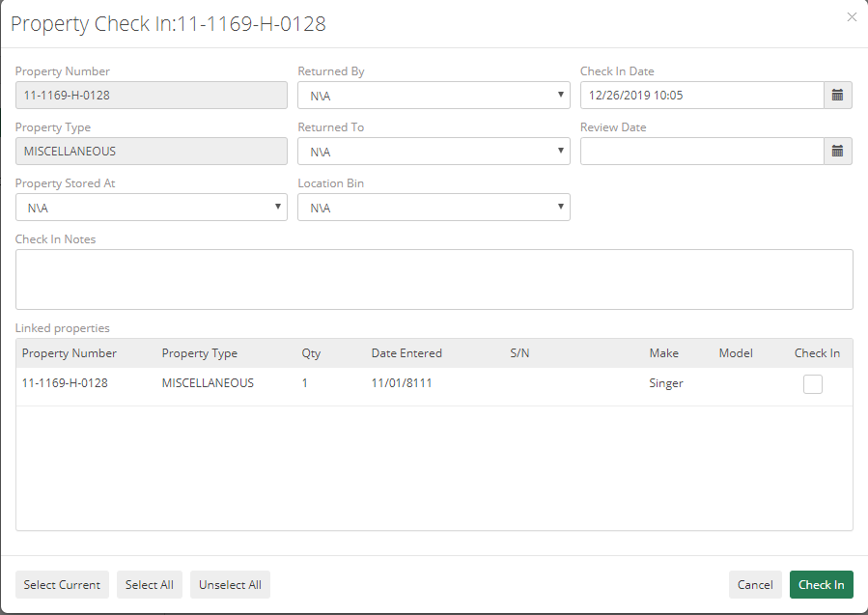Close the Property Check In dialog

click(852, 17)
